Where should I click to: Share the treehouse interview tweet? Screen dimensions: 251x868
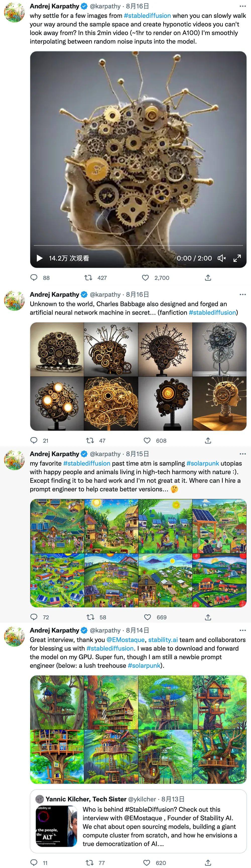pyautogui.click(x=208, y=862)
